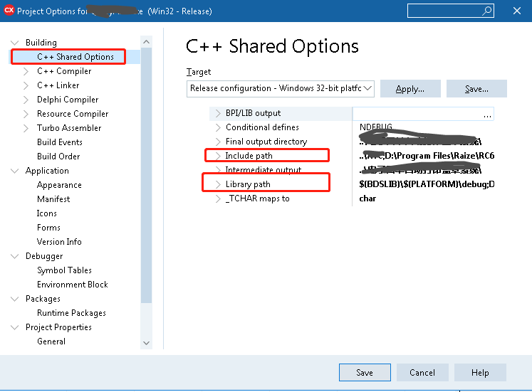532x392 pixels.
Task: Expand the C++ Linker node
Action: [x=26, y=85]
